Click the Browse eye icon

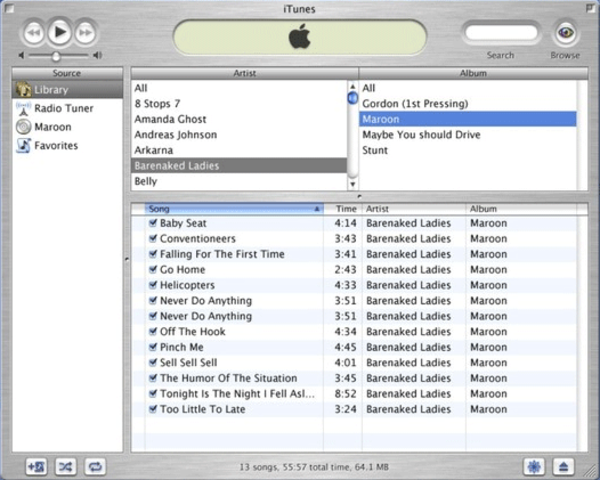point(565,33)
